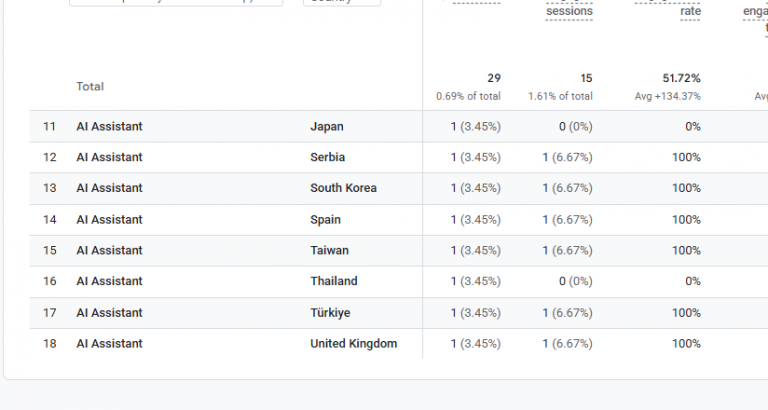768x410 pixels.
Task: Click AI Assistant in the South Korea row
Action: (109, 189)
